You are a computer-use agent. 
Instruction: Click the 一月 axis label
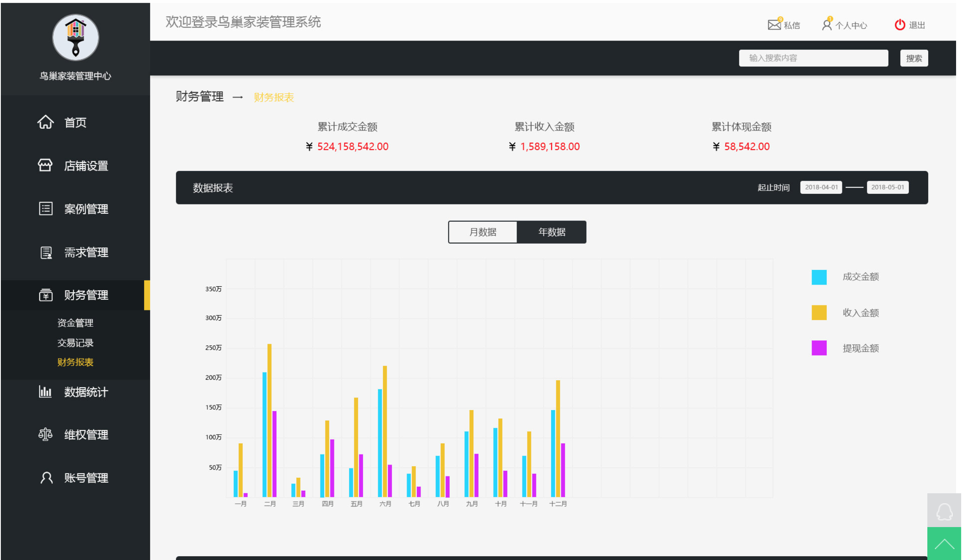(x=240, y=504)
